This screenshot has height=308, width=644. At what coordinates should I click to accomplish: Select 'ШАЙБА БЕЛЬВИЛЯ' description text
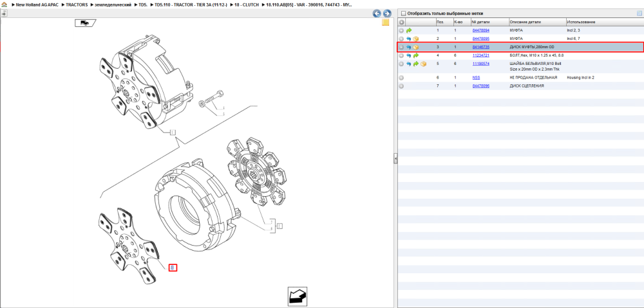click(x=535, y=66)
